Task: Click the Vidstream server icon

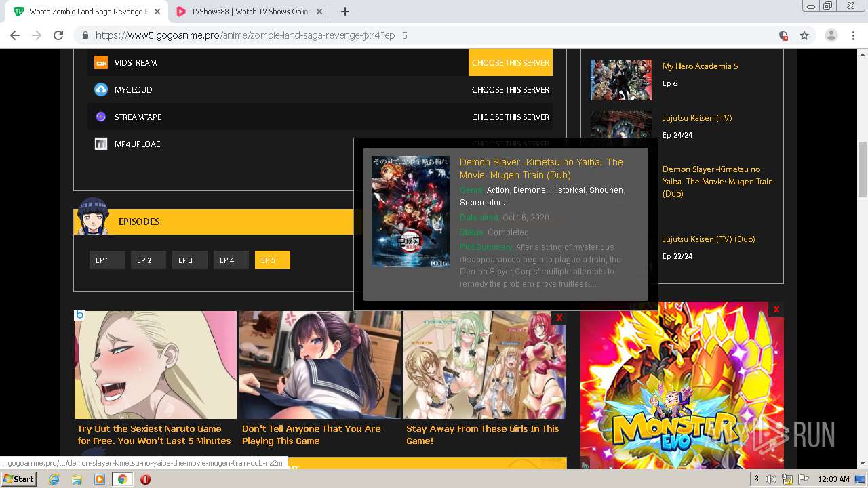Action: coord(101,62)
